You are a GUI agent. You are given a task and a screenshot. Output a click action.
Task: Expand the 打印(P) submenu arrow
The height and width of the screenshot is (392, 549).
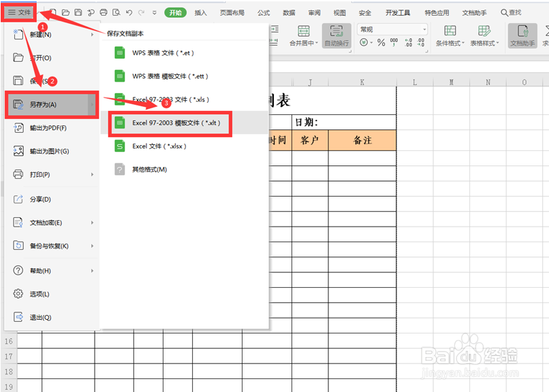coord(92,174)
